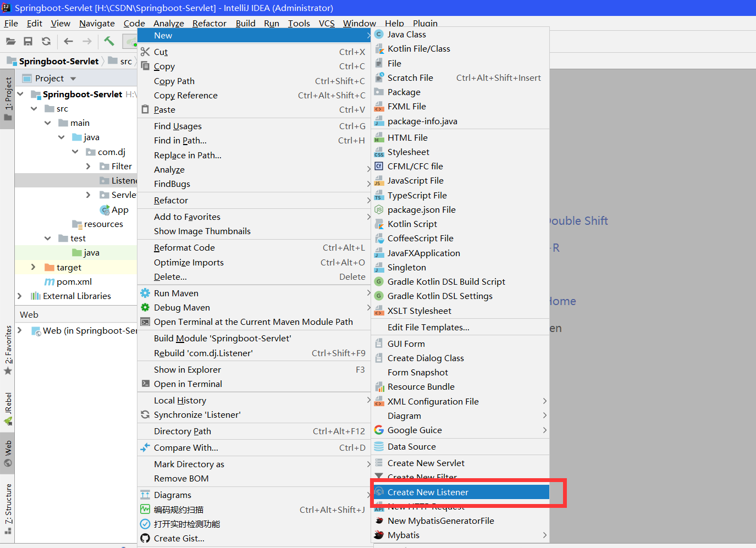Click the Java Class icon in New submenu
Screen dimensions: 756x548
[x=379, y=34]
